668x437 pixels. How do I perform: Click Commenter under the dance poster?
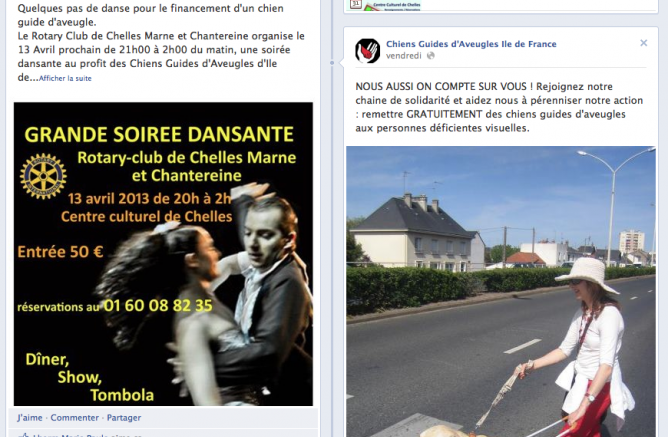tap(75, 418)
